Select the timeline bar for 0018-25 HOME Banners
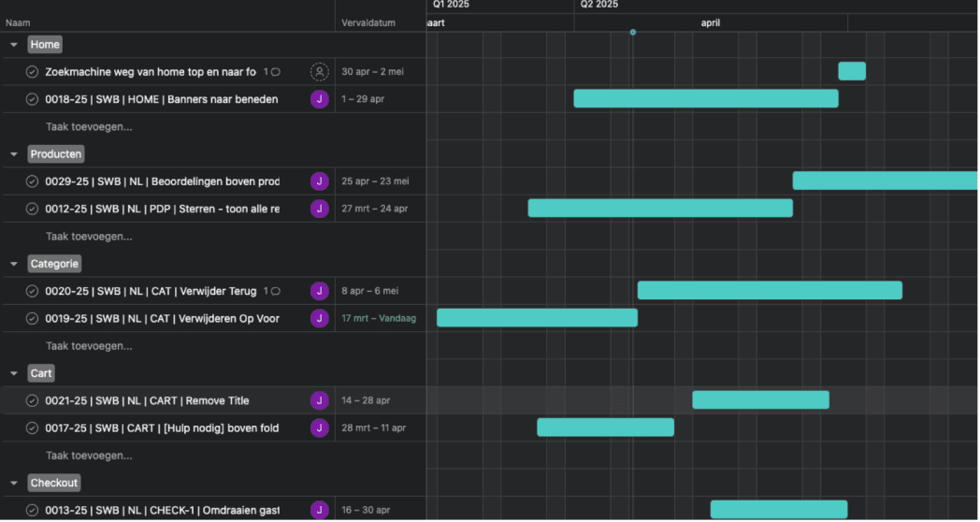The width and height of the screenshot is (980, 522). point(705,99)
